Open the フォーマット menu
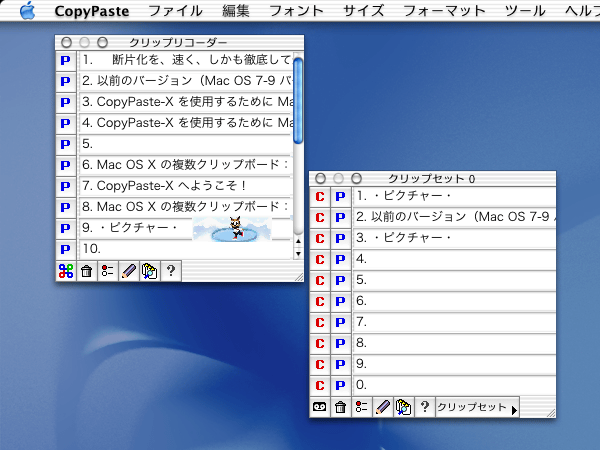 445,11
